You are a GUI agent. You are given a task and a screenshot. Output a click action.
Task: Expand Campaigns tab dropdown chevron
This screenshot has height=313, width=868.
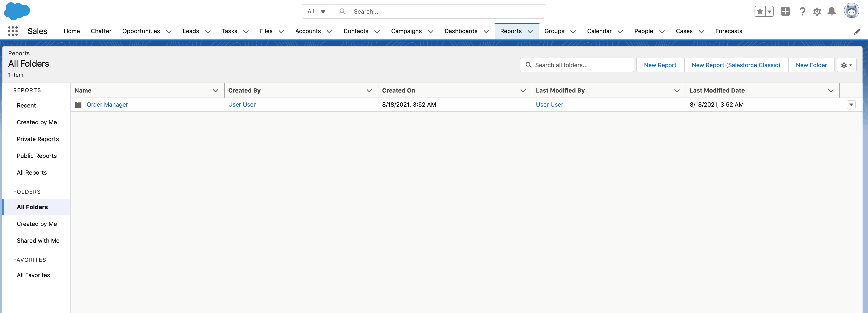(431, 31)
